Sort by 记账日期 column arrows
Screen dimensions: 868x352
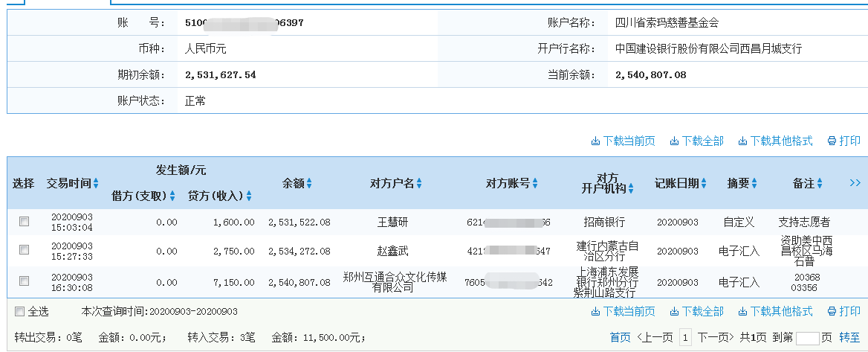703,184
